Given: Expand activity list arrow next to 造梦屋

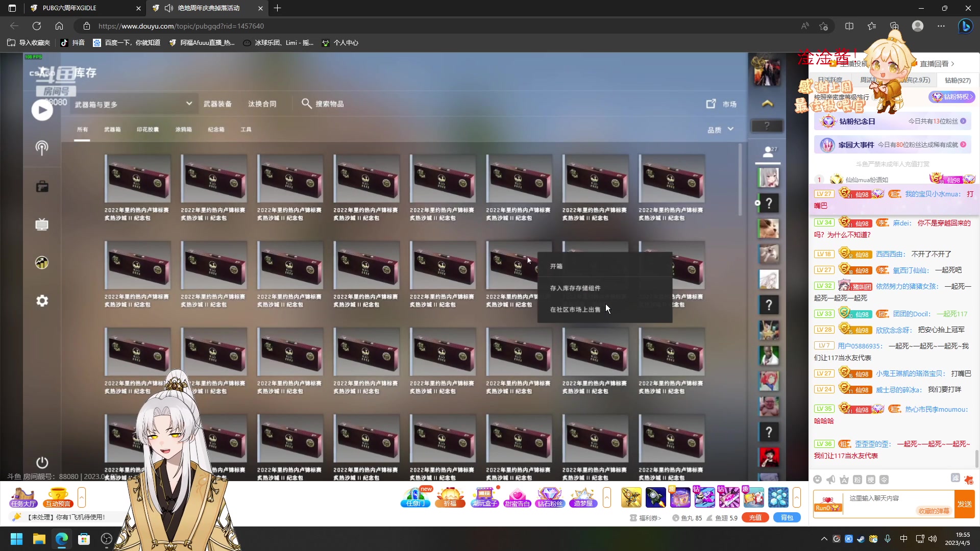Looking at the screenshot, I should tap(607, 497).
